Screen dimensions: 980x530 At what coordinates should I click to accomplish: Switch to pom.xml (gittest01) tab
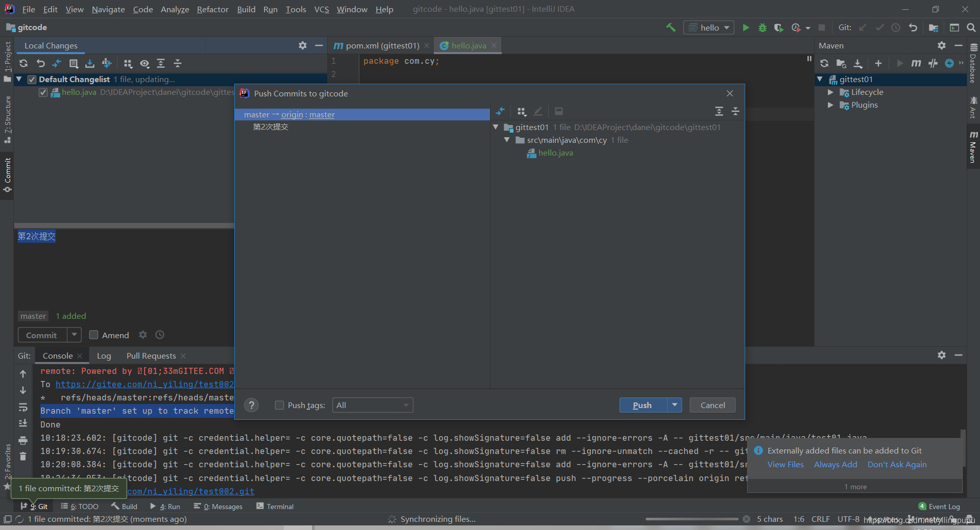(382, 45)
